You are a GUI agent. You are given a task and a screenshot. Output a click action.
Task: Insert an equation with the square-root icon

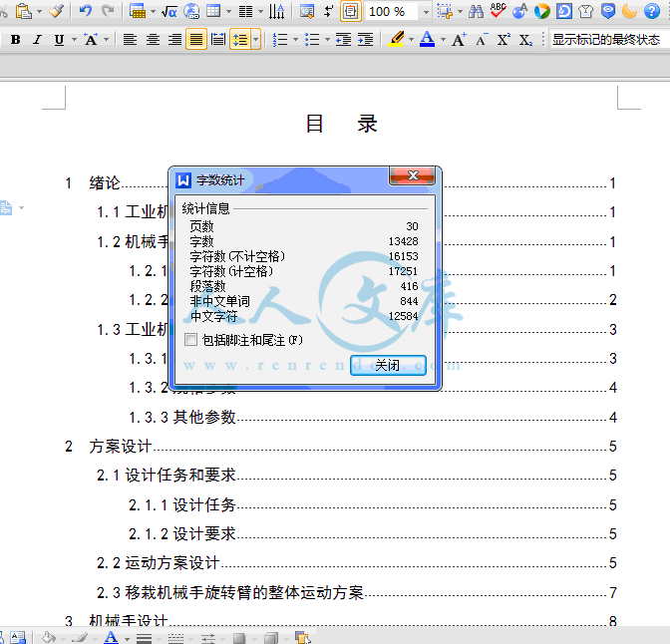click(169, 11)
